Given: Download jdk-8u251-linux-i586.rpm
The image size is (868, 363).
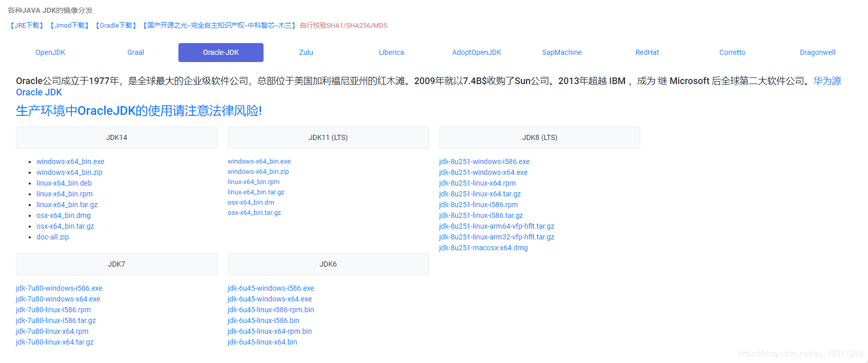Looking at the screenshot, I should point(478,205).
